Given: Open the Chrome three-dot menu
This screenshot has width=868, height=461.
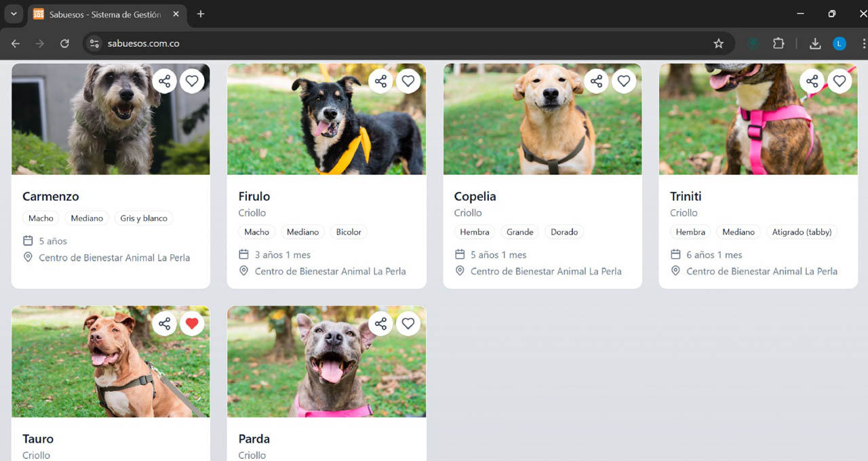Looking at the screenshot, I should point(863,43).
